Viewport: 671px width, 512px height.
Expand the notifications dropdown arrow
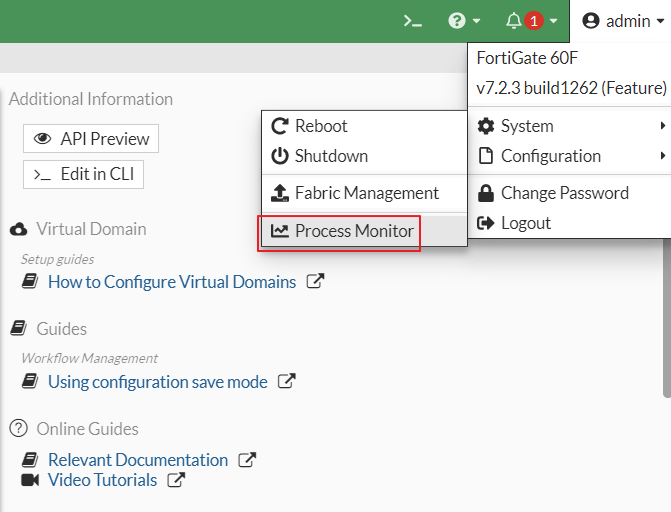tap(553, 21)
